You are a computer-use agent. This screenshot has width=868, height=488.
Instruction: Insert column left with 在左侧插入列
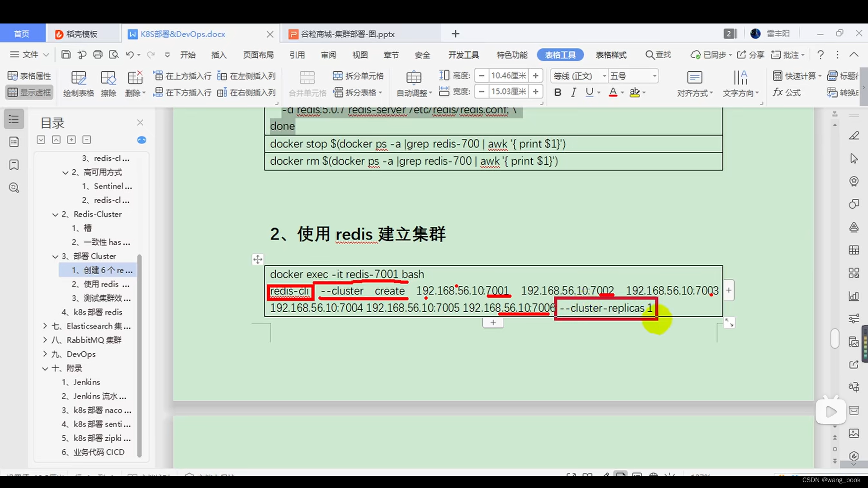coord(246,76)
